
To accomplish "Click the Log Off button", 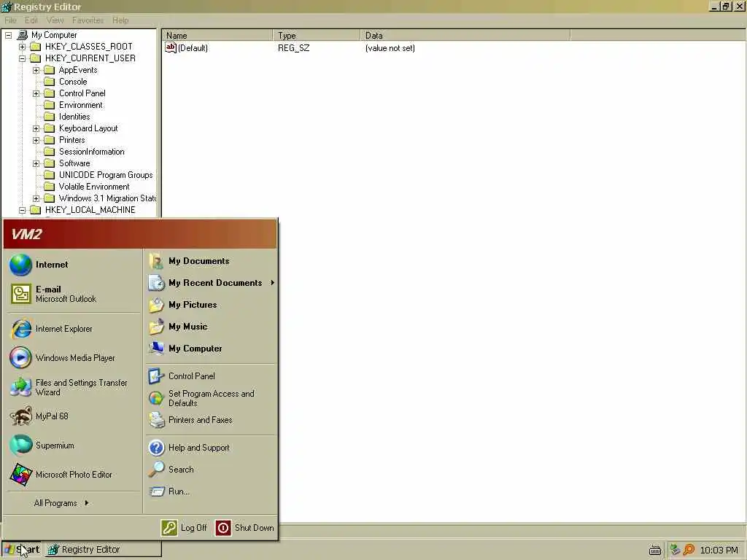I will 184,528.
